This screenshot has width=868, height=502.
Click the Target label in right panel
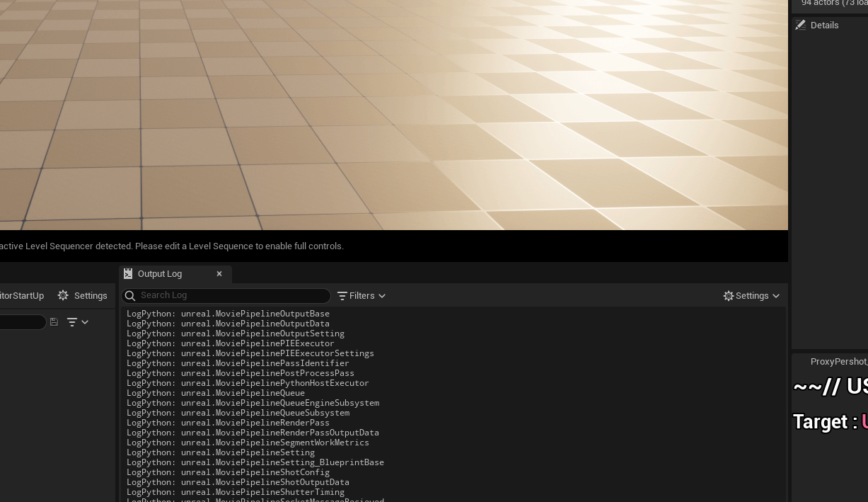(825, 422)
